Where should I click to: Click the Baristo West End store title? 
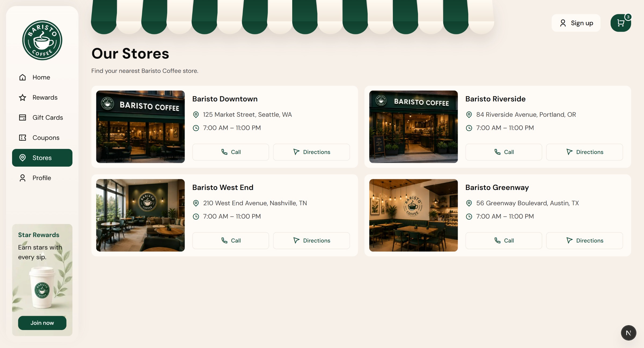[x=223, y=188]
